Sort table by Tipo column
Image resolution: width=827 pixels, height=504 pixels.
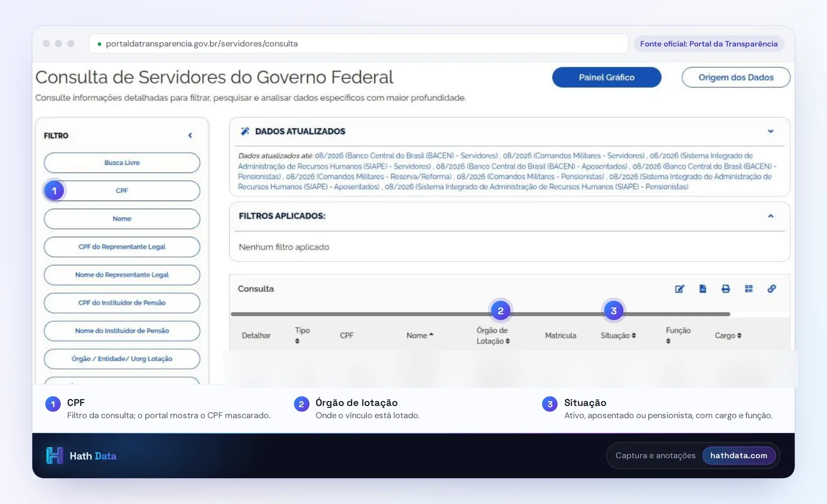coord(297,341)
